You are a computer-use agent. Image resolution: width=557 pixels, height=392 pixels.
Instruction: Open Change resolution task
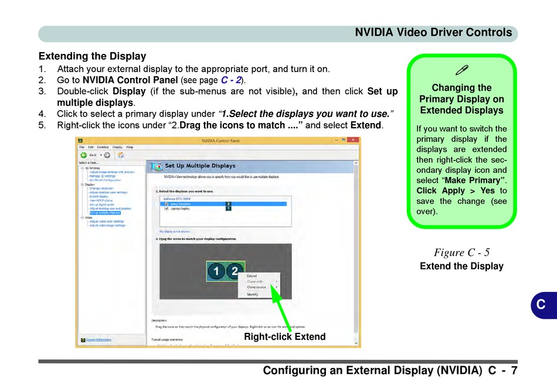coord(101,189)
